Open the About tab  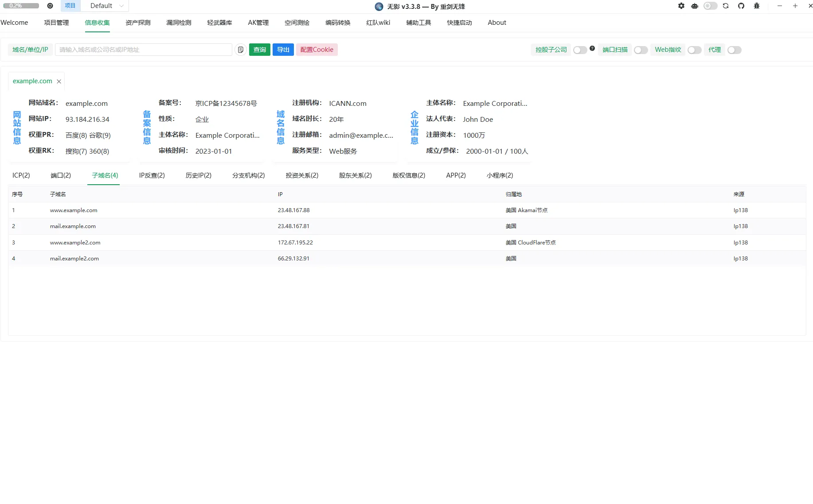point(497,23)
